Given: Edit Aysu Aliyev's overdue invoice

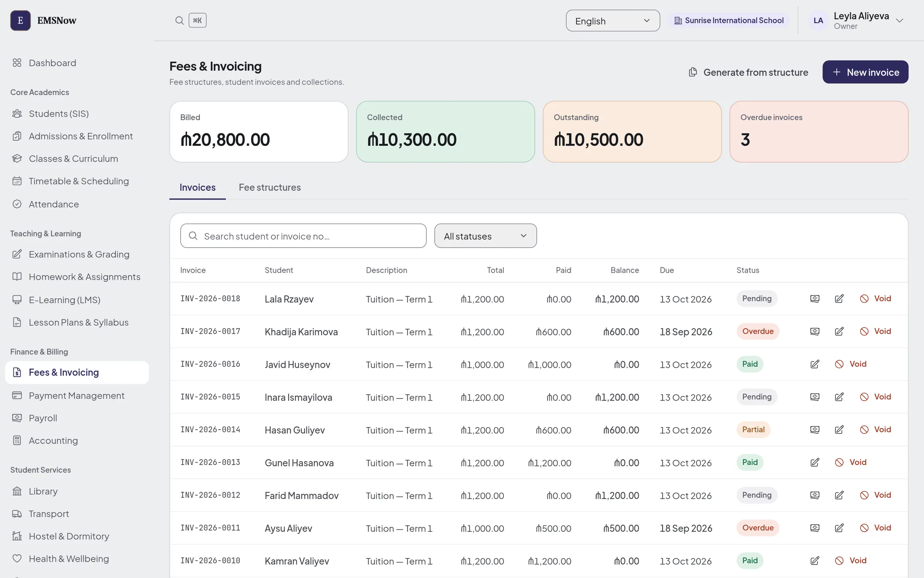Looking at the screenshot, I should click(x=839, y=528).
